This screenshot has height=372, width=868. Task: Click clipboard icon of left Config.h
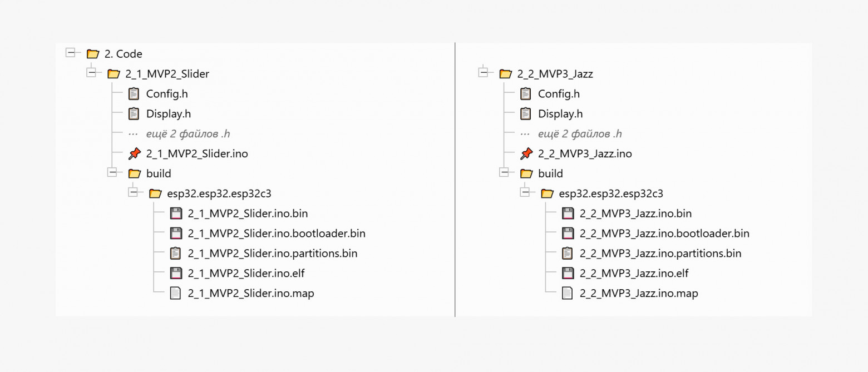134,94
